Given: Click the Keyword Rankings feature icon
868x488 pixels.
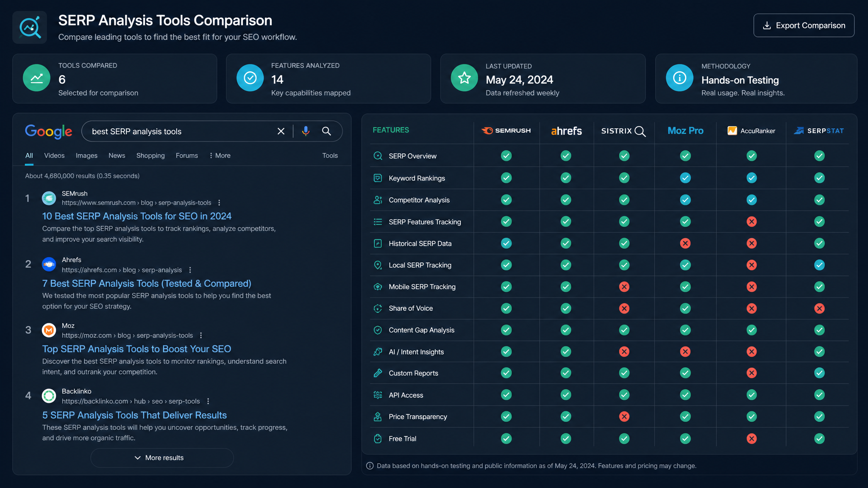Looking at the screenshot, I should click(x=378, y=178).
